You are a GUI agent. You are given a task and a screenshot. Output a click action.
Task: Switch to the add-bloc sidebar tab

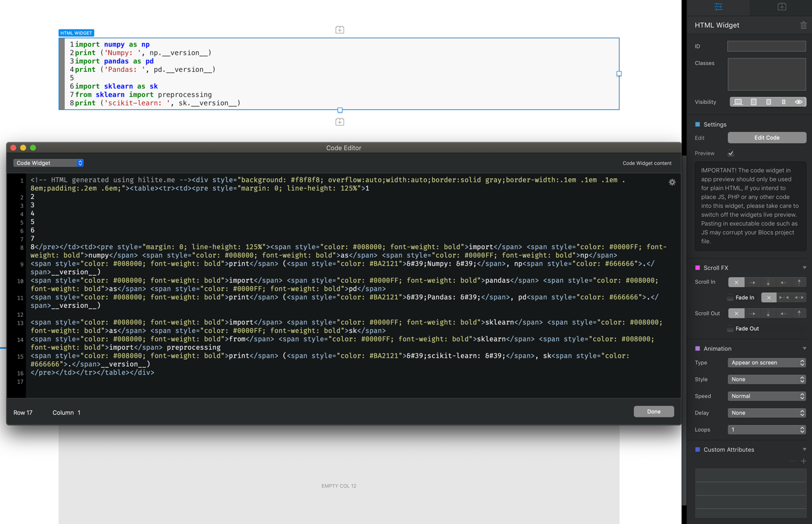pyautogui.click(x=781, y=7)
